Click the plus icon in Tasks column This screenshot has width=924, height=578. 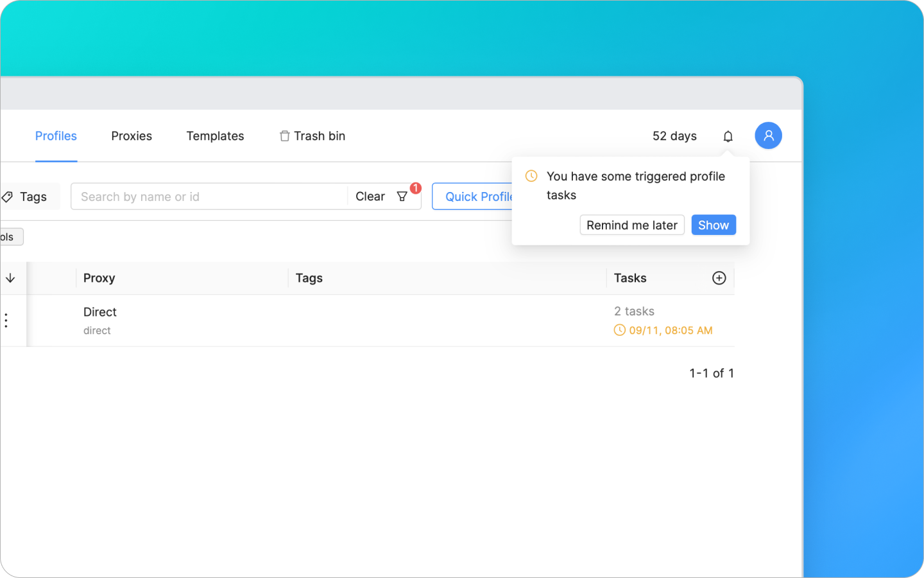click(x=719, y=277)
